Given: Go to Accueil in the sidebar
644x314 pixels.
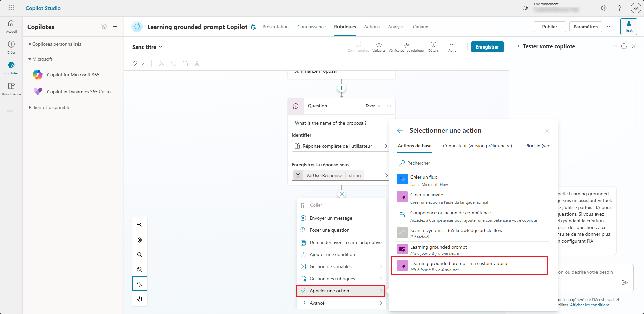Looking at the screenshot, I should (11, 26).
